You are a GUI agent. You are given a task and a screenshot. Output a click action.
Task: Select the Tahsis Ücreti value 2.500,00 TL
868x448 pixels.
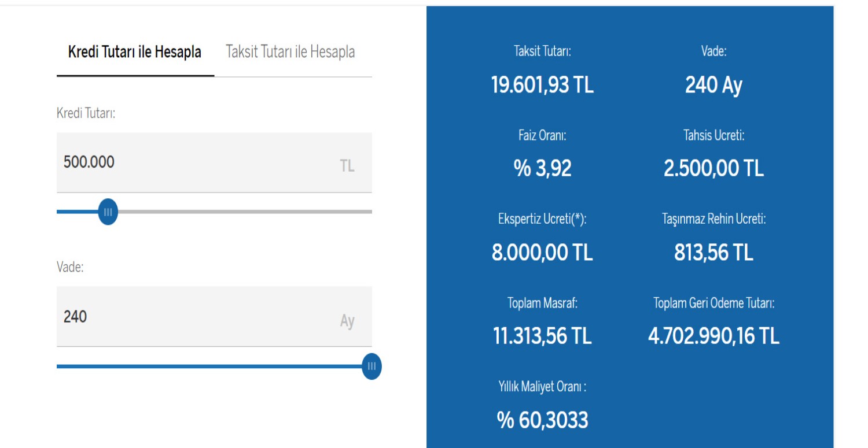713,169
